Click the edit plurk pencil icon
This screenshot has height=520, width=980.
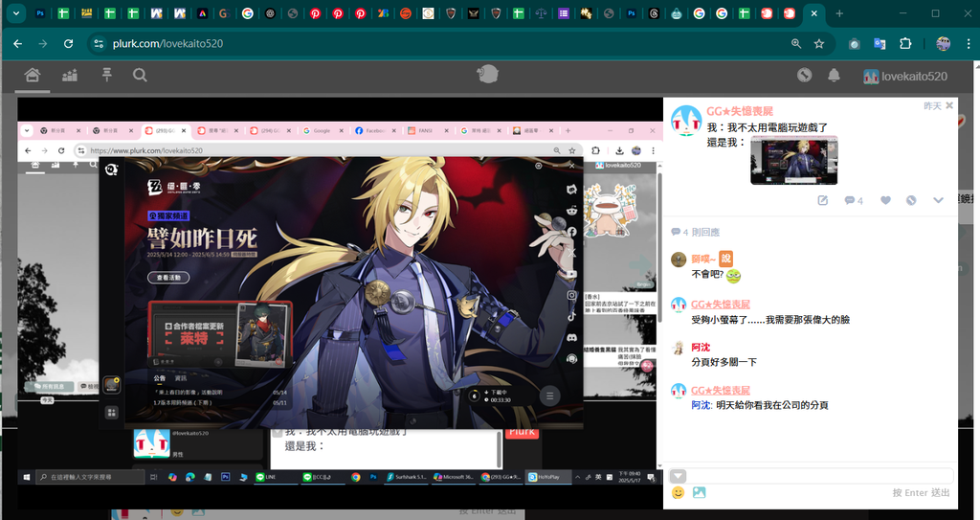[x=822, y=200]
